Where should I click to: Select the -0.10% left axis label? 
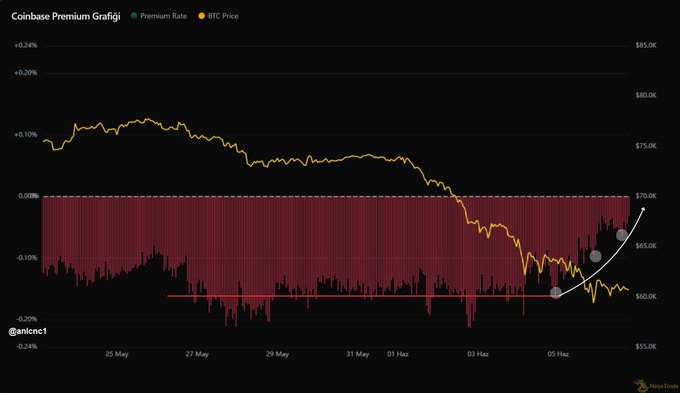pyautogui.click(x=27, y=258)
